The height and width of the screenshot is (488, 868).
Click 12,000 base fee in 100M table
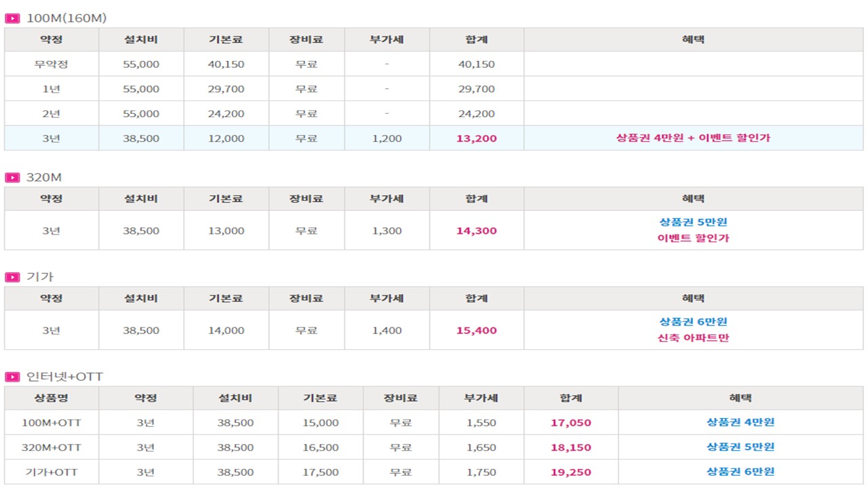226,138
